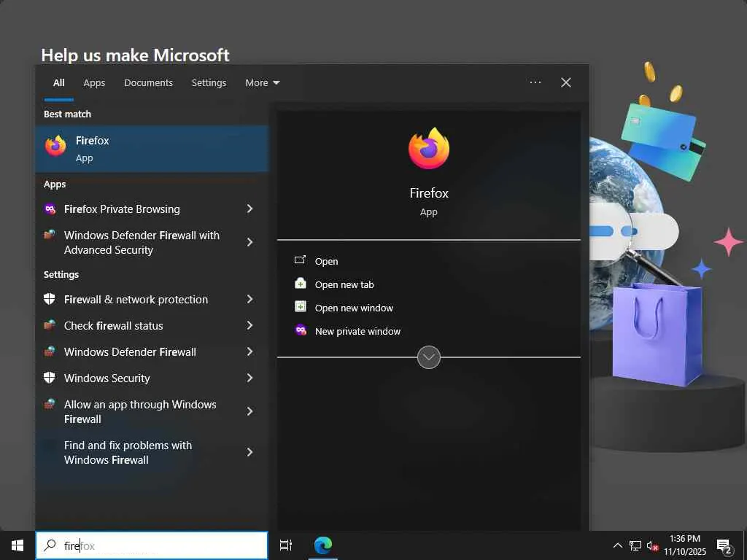This screenshot has width=747, height=560.
Task: Expand arrow for Allow an app through Windows Firewall
Action: (249, 411)
